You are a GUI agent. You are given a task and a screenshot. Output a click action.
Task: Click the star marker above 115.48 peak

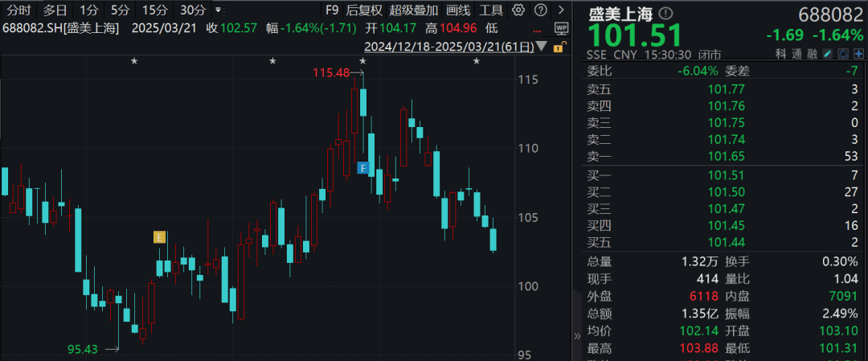tap(362, 61)
